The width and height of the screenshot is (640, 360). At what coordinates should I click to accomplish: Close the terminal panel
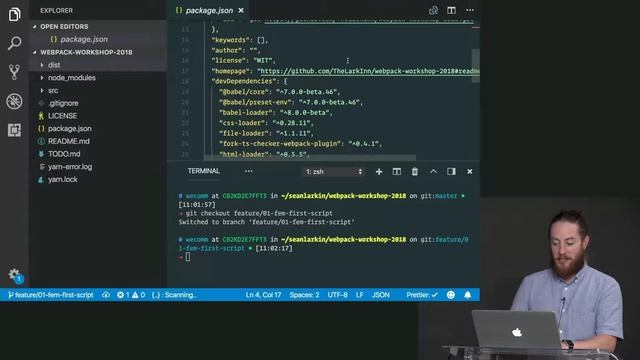pos(469,172)
